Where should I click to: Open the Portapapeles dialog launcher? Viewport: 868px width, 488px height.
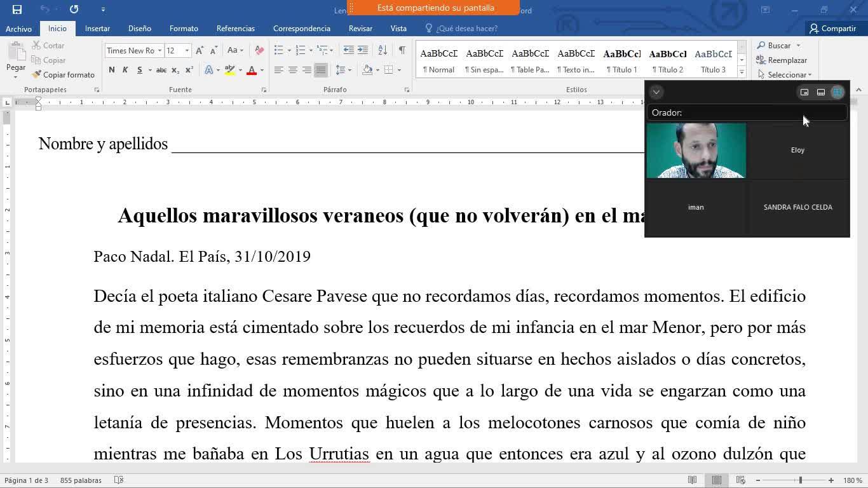tap(97, 90)
